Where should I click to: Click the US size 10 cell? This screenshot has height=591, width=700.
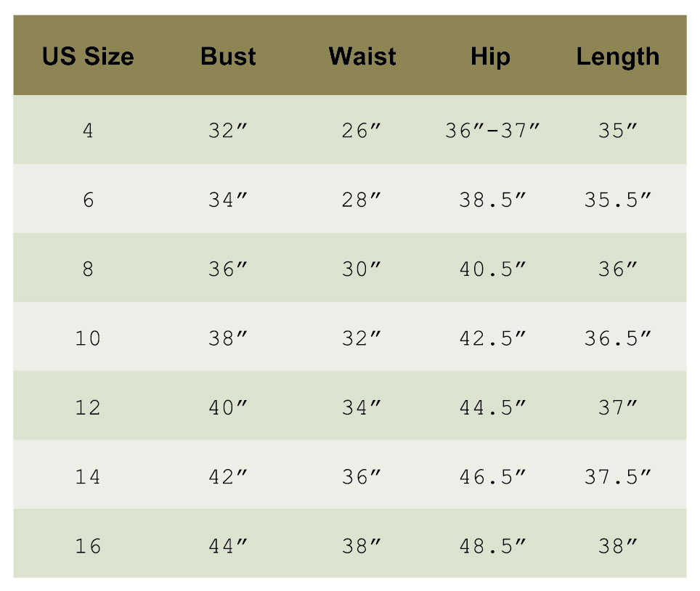(88, 338)
